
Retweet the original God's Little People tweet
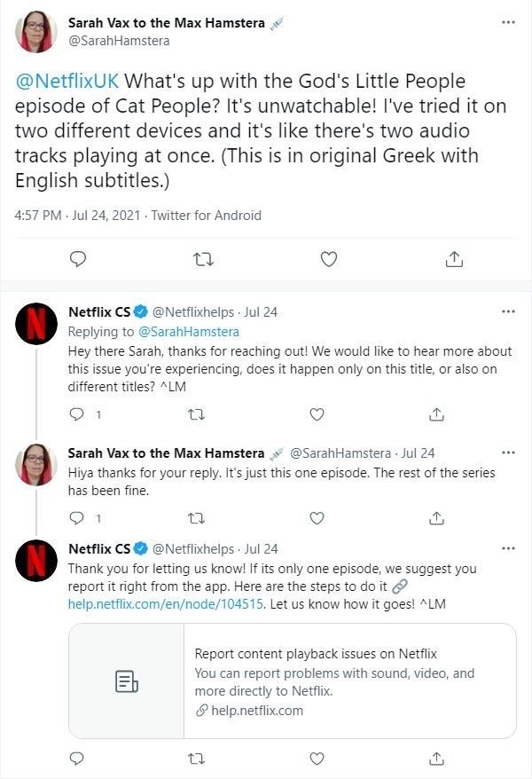point(201,259)
